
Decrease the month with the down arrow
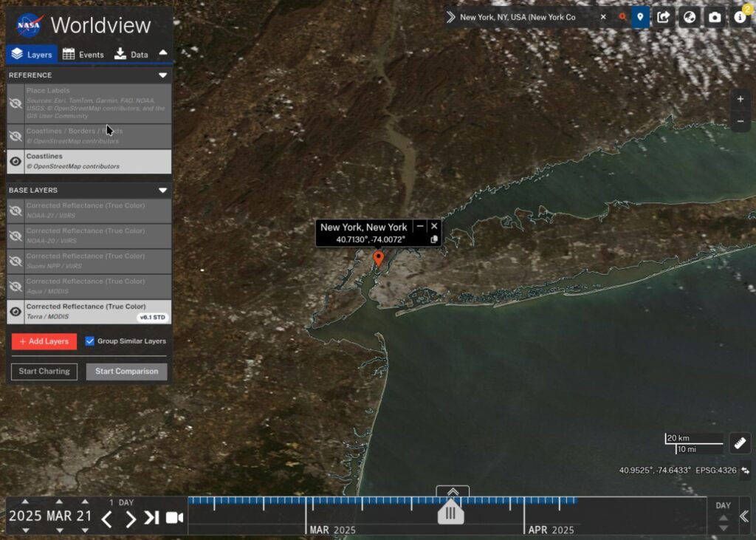coord(59,530)
